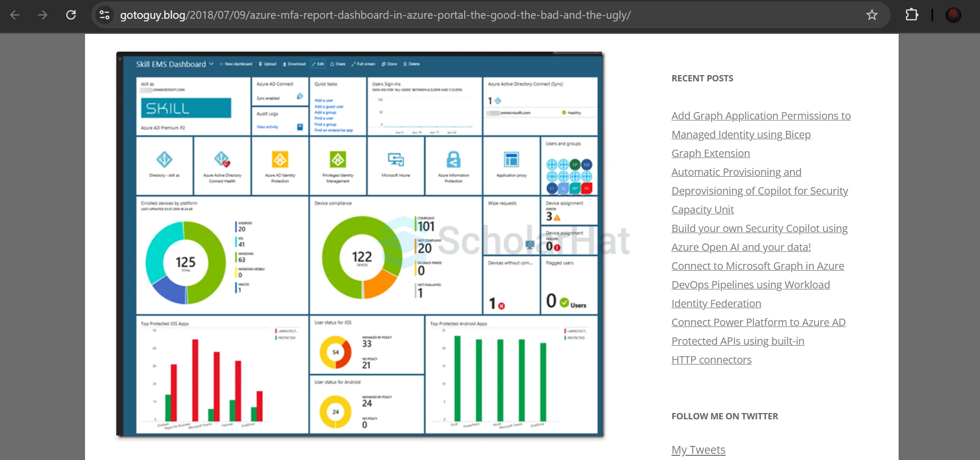Screen dimensions: 980x460
Task: Click the User status for Android donut
Action: pyautogui.click(x=335, y=411)
